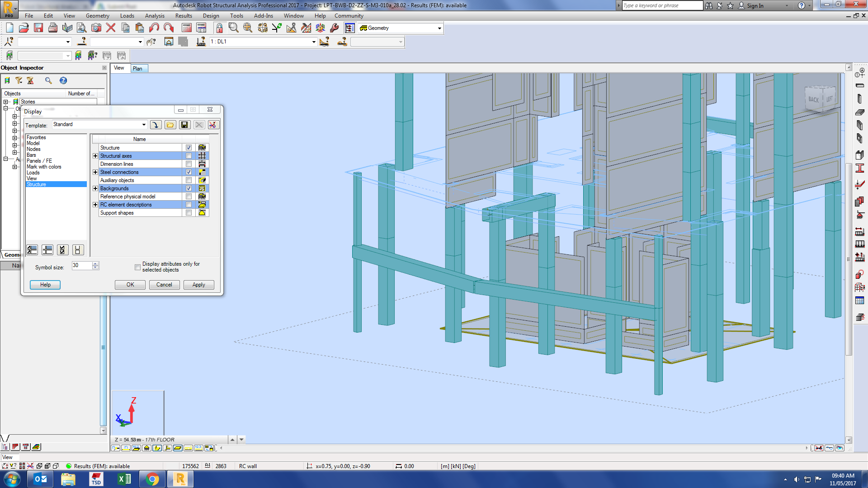Image resolution: width=868 pixels, height=488 pixels.
Task: Open the Template dropdown showing Standard
Action: click(144, 125)
